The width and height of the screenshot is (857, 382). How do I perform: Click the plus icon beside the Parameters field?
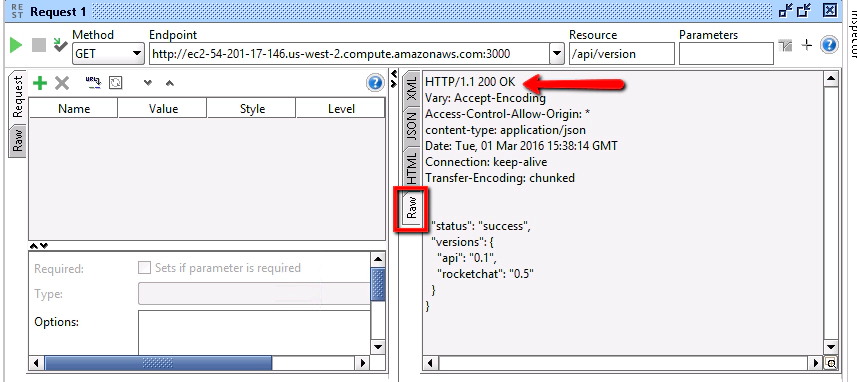click(x=807, y=45)
